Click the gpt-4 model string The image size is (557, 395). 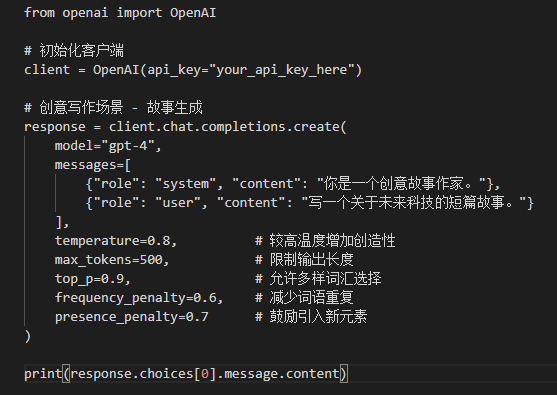[x=128, y=146]
